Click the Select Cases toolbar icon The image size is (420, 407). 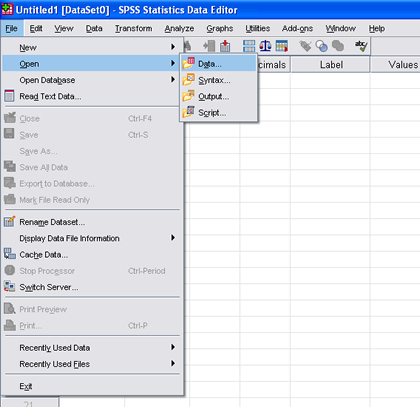282,46
